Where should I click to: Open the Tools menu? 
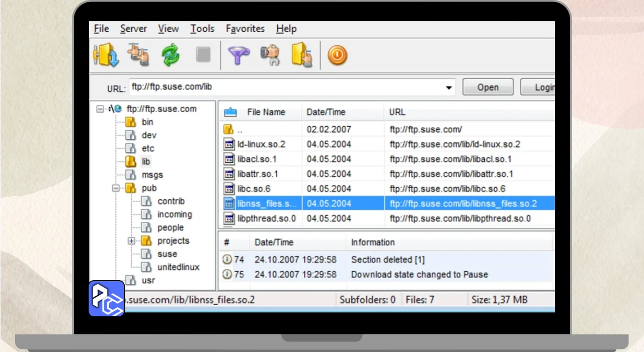202,29
